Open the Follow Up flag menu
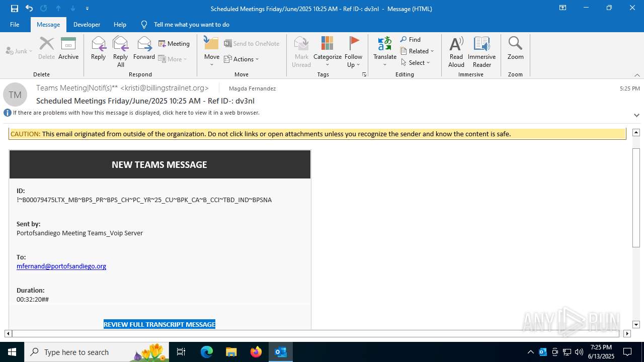 [354, 52]
